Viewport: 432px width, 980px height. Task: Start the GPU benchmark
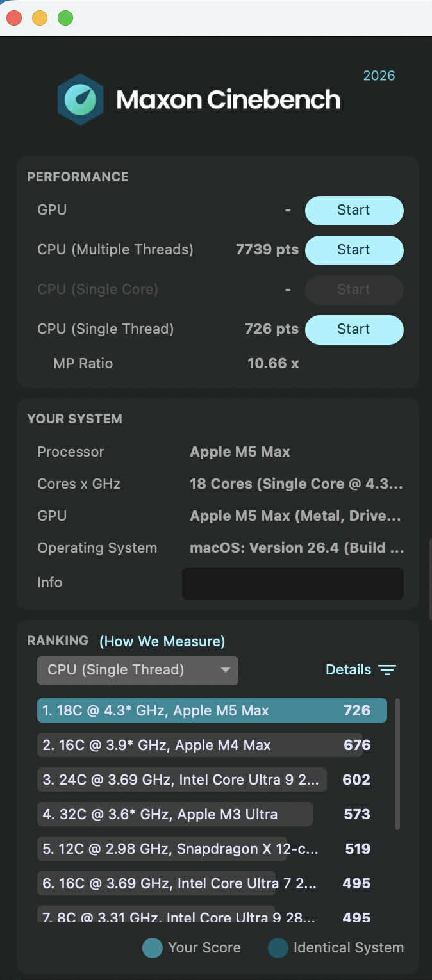354,210
